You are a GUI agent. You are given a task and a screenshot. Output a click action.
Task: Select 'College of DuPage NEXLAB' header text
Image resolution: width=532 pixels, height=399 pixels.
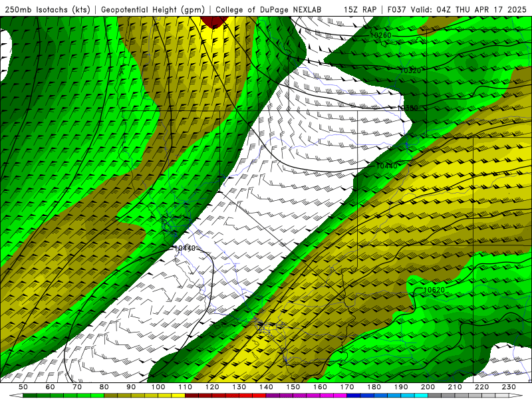268,9
